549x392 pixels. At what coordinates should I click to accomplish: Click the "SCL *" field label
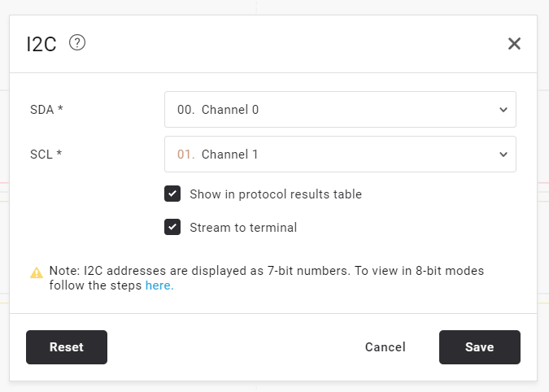click(46, 155)
